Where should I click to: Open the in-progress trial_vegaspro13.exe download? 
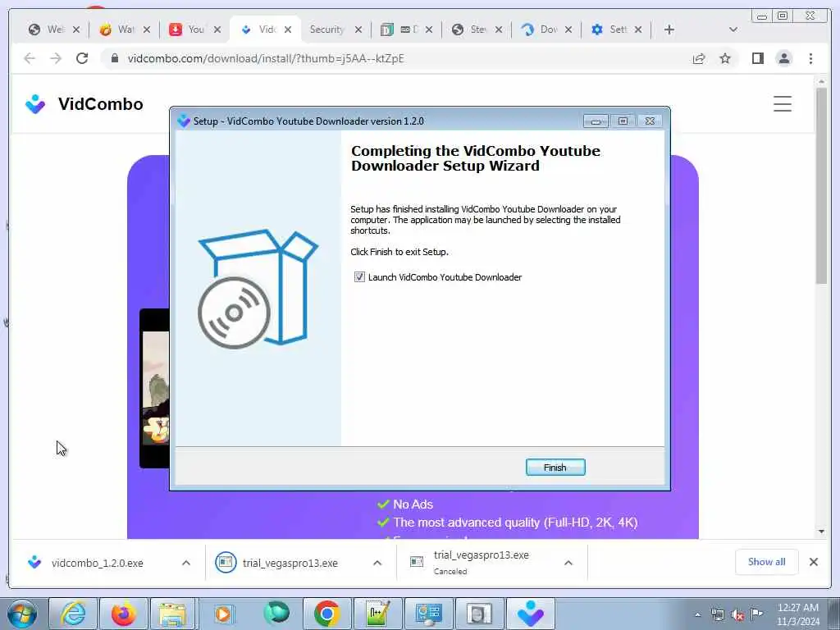tap(290, 563)
